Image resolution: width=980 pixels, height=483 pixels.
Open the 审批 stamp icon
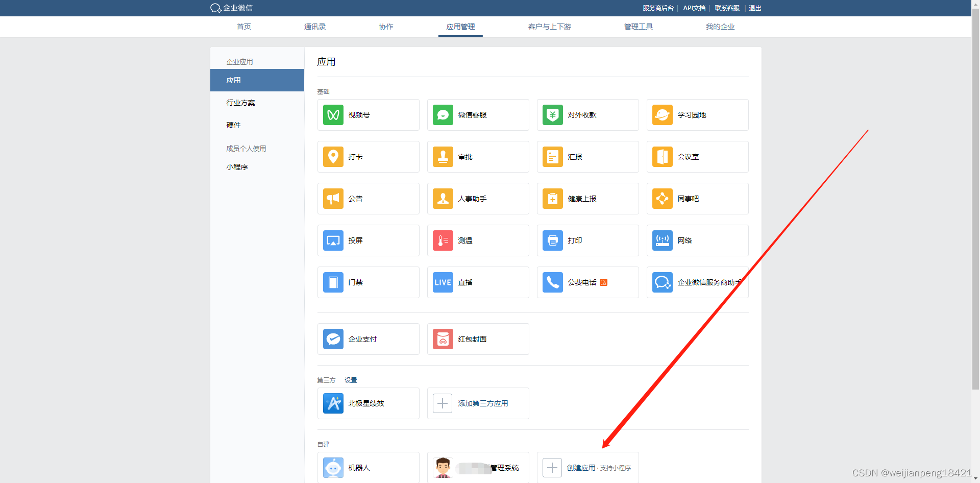point(443,157)
